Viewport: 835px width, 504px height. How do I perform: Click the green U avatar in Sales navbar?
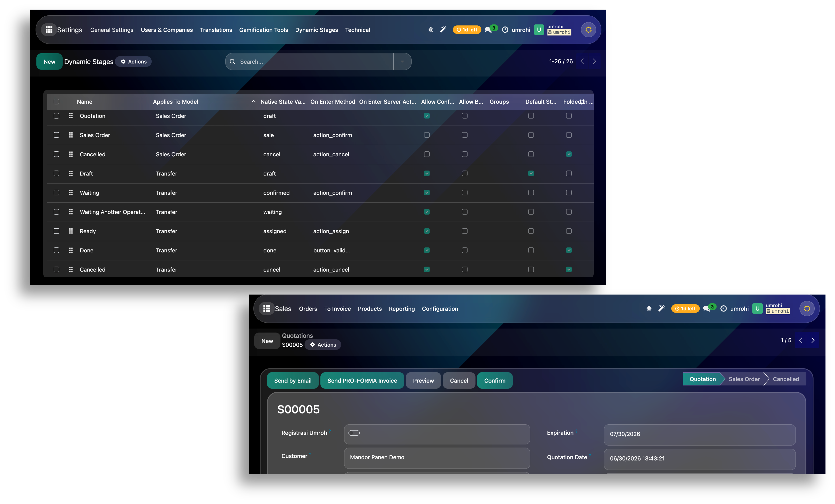click(x=757, y=309)
